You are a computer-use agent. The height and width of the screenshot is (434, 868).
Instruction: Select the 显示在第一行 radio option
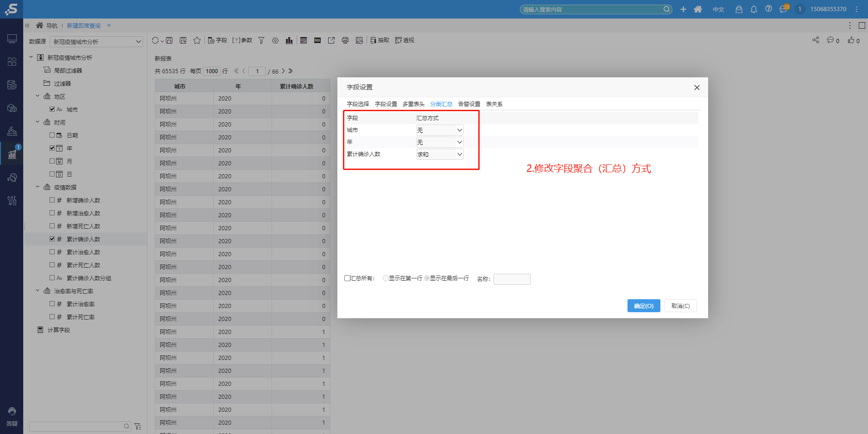pyautogui.click(x=386, y=278)
